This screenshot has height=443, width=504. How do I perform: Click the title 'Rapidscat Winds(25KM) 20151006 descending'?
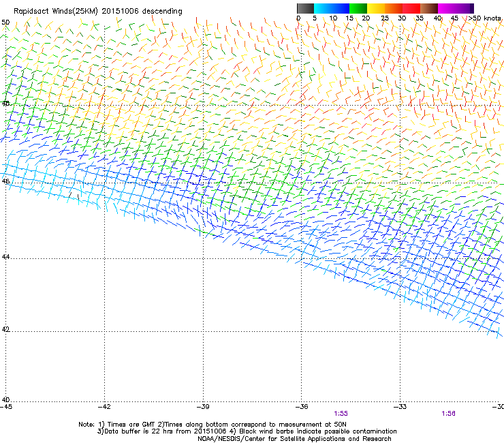pyautogui.click(x=97, y=12)
